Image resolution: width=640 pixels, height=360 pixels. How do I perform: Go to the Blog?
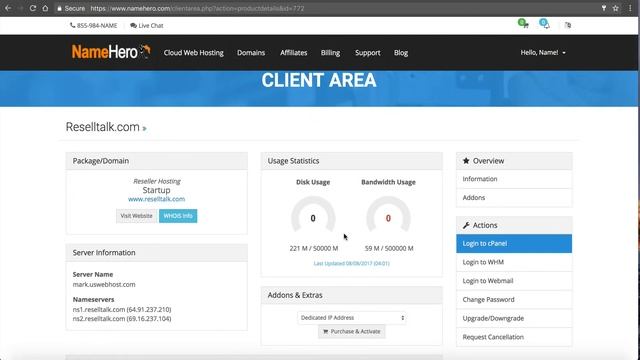401,53
